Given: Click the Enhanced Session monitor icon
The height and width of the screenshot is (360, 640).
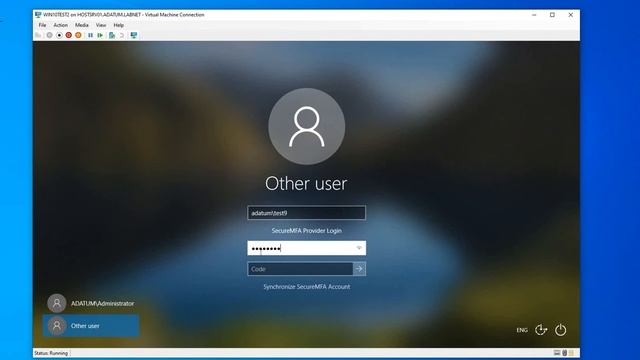Looking at the screenshot, I should click(x=133, y=36).
